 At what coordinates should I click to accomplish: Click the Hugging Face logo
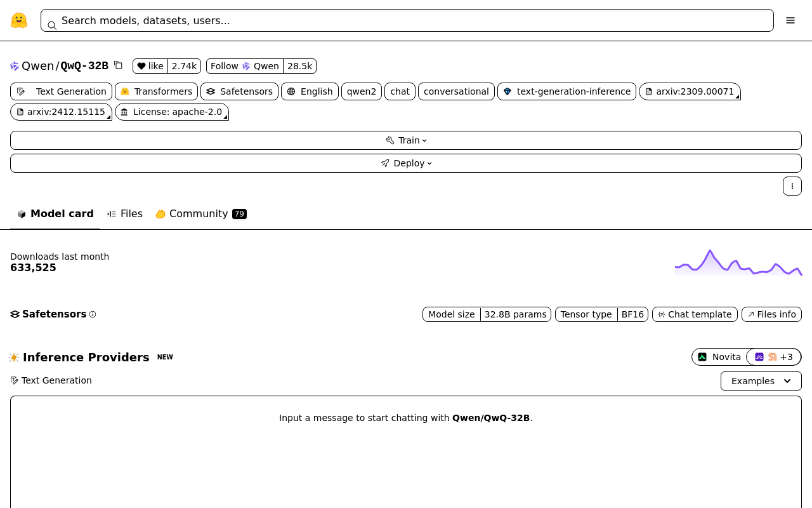pos(19,20)
